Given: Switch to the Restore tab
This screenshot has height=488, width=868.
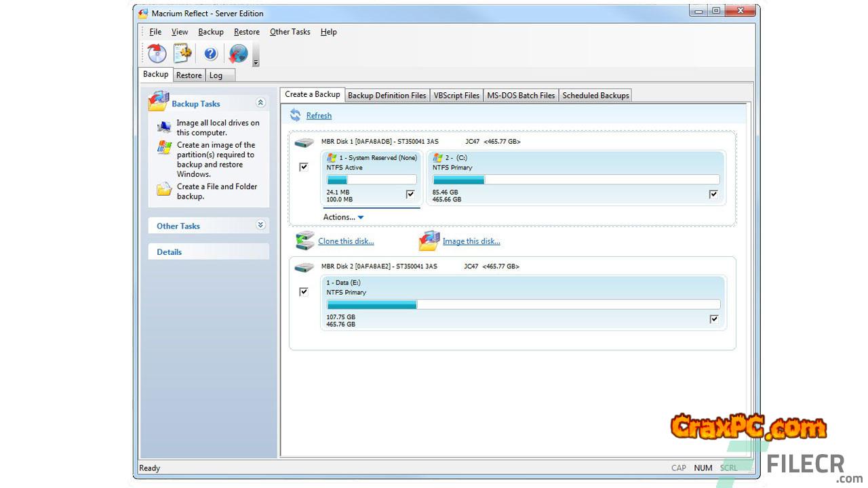Looking at the screenshot, I should click(189, 75).
